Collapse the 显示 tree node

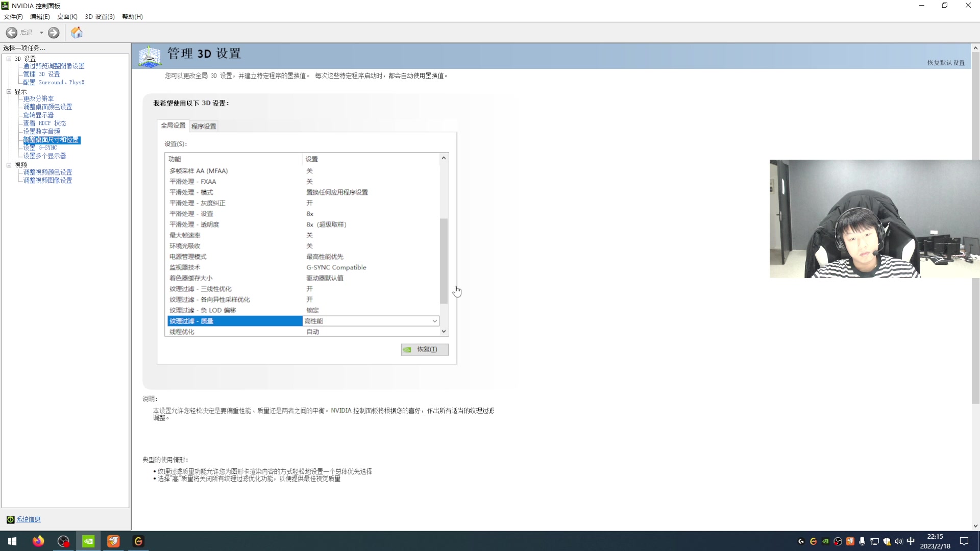tap(9, 92)
